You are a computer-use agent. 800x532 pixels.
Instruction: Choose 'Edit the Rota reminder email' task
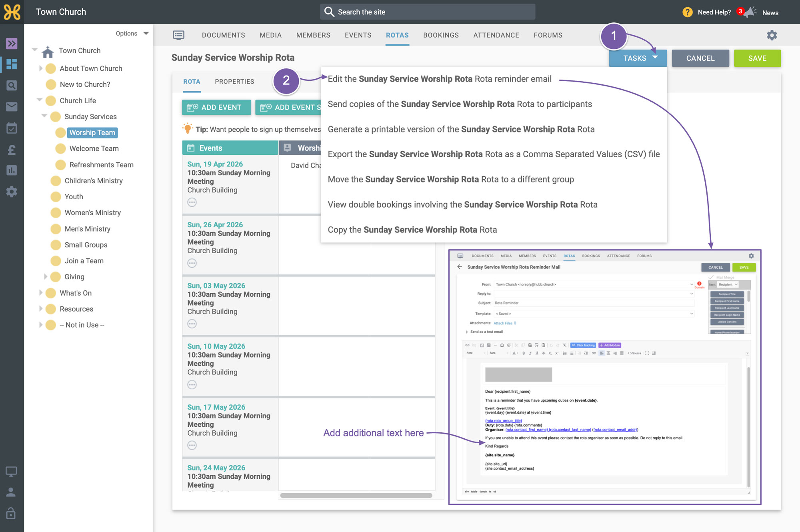point(440,79)
